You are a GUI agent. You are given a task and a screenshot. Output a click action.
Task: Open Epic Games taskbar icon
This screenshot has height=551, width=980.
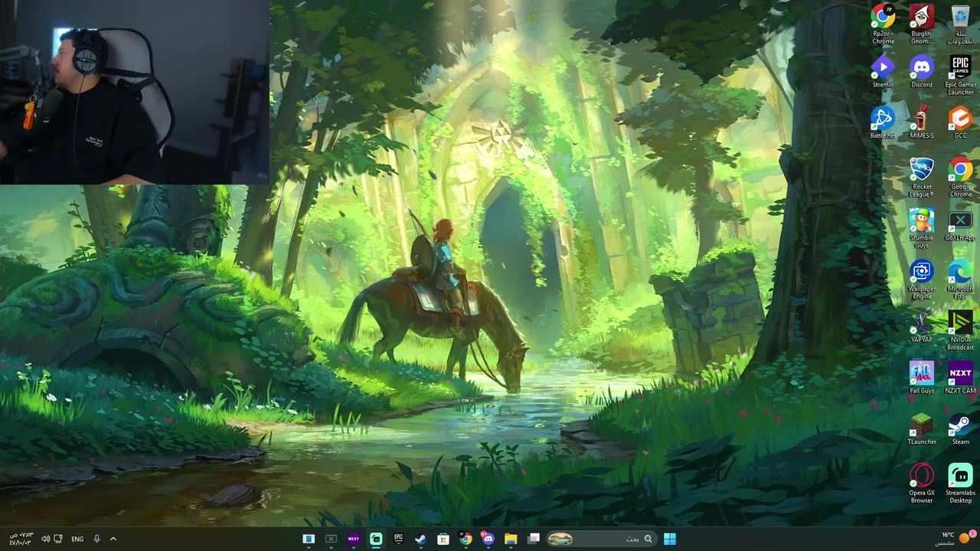point(398,539)
